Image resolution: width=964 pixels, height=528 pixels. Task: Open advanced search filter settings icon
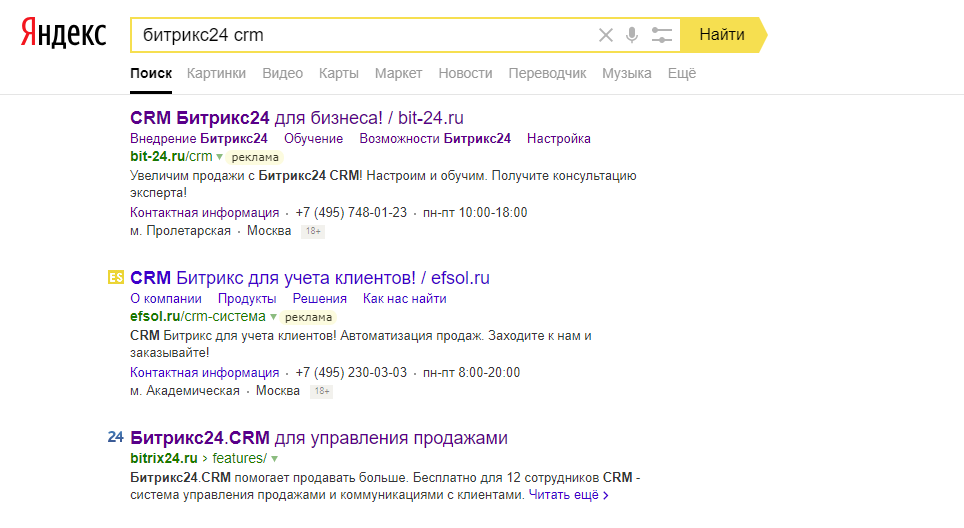tap(661, 35)
